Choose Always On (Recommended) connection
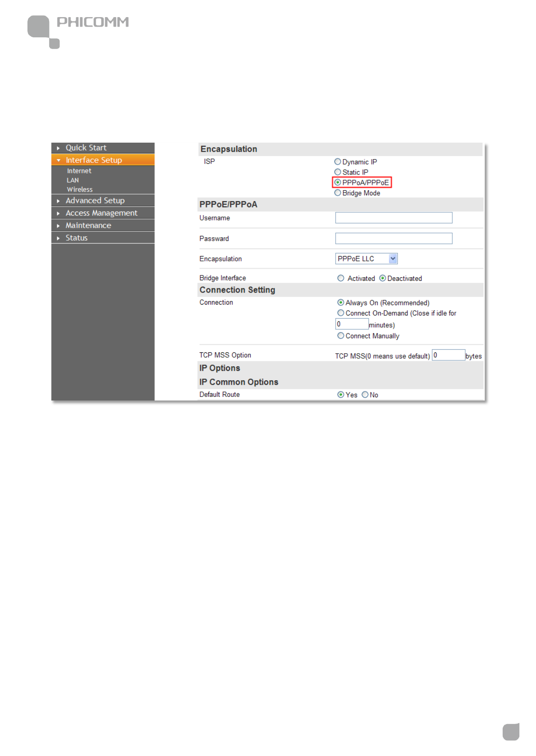Image resolution: width=536 pixels, height=756 pixels. (x=341, y=302)
